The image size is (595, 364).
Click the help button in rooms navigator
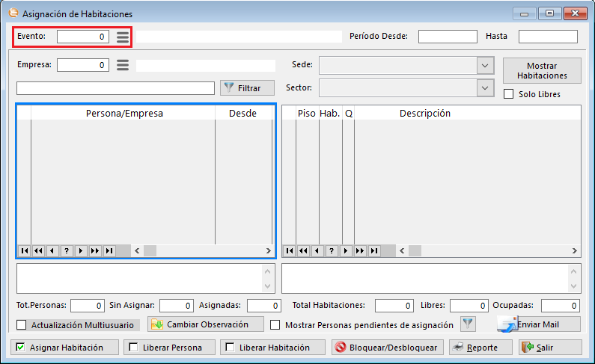[x=332, y=251]
